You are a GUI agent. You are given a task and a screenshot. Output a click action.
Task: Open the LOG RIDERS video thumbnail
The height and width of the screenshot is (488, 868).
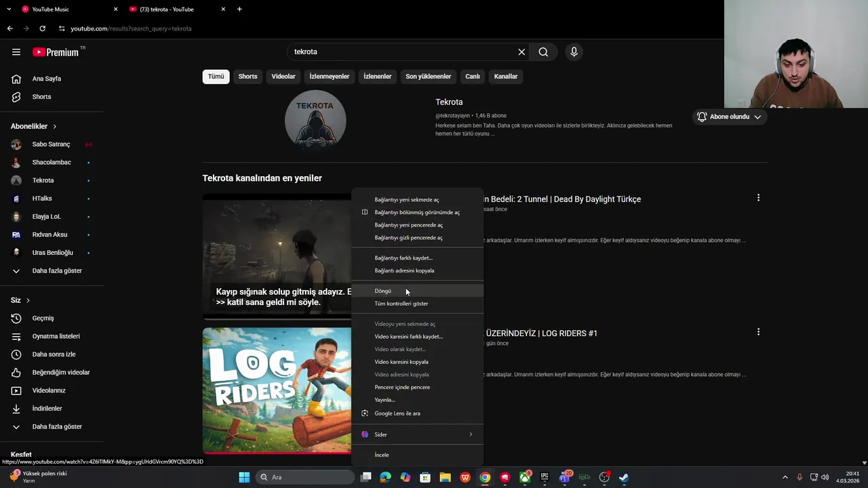click(x=277, y=390)
